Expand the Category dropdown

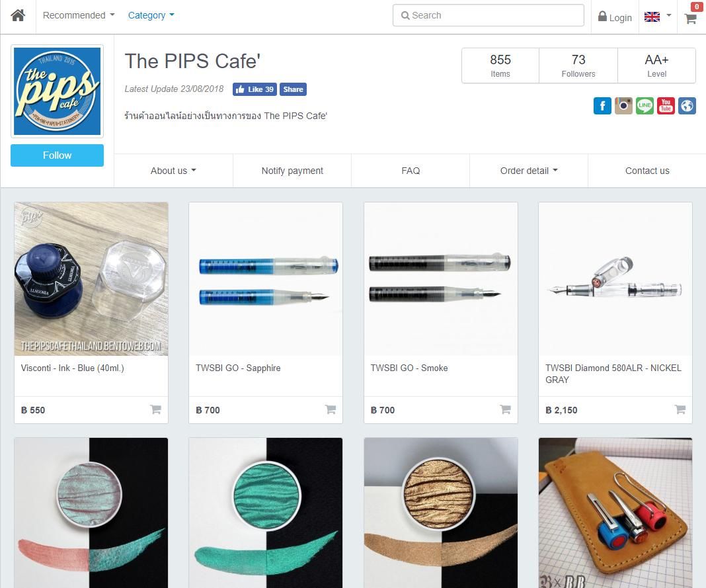click(151, 15)
